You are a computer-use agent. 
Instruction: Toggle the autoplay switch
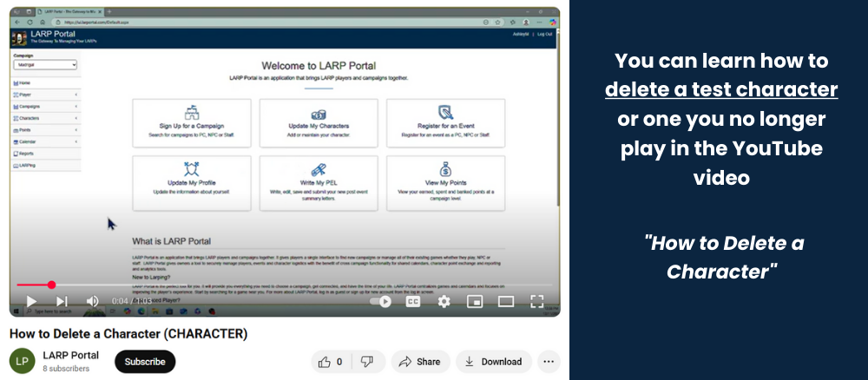pos(383,301)
